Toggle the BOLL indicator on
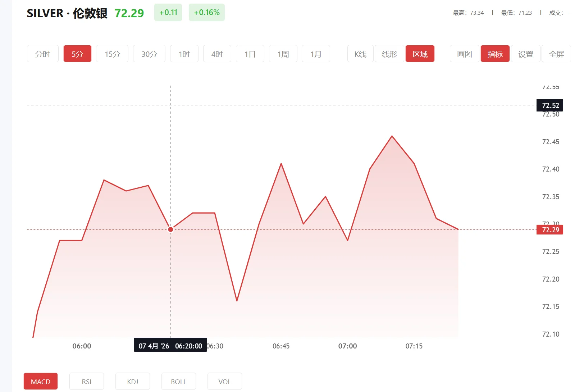Viewport: 584px width, 392px height. coord(178,381)
